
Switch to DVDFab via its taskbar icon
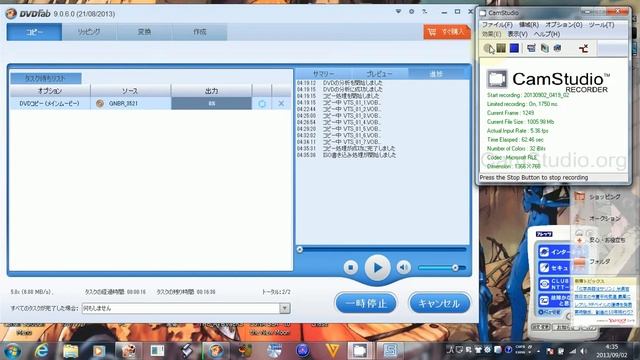216,351
